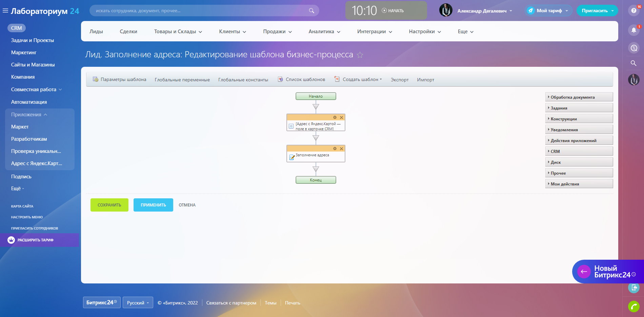Save the template with СОХРАНИТЬ

[x=109, y=205]
